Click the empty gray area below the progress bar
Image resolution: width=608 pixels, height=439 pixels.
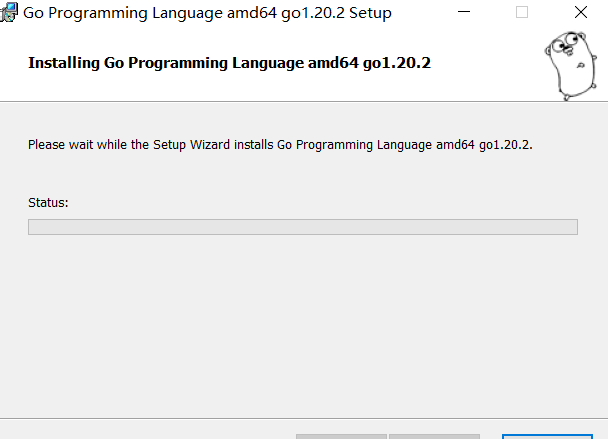[302, 320]
